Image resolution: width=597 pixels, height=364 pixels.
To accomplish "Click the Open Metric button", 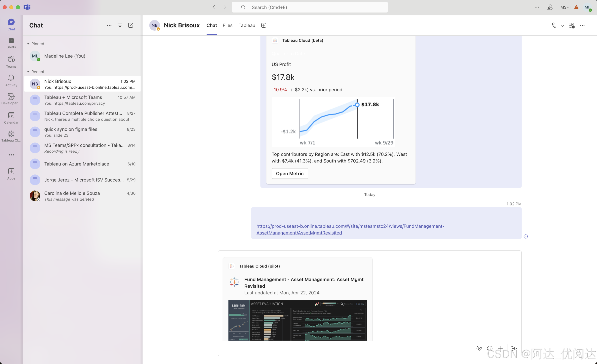I will (290, 173).
